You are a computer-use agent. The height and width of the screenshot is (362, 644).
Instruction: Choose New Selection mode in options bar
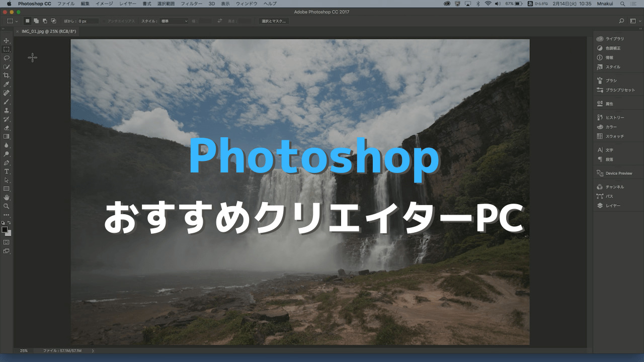[x=28, y=21]
